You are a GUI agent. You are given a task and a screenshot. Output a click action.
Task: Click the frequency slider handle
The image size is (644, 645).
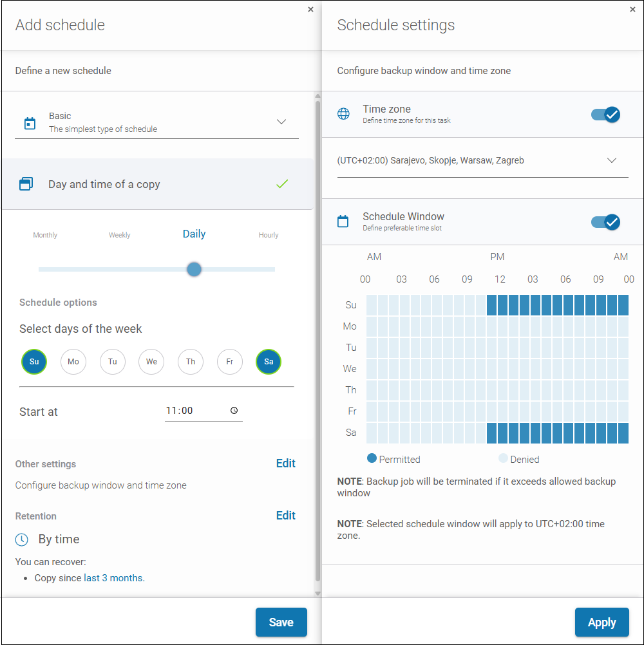(x=194, y=269)
